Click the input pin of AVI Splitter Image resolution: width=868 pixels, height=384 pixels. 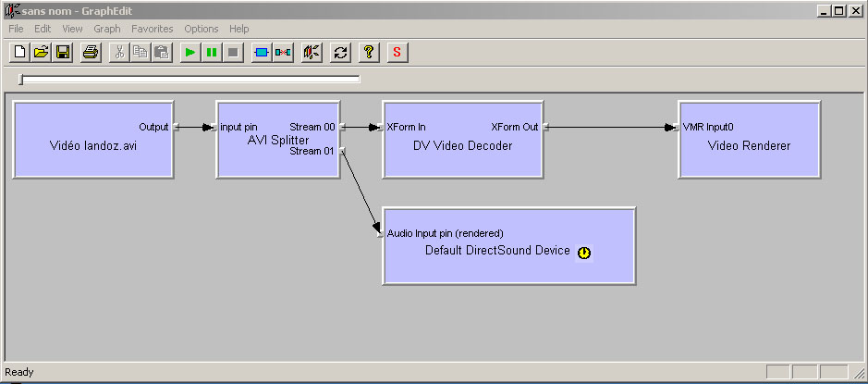point(214,127)
